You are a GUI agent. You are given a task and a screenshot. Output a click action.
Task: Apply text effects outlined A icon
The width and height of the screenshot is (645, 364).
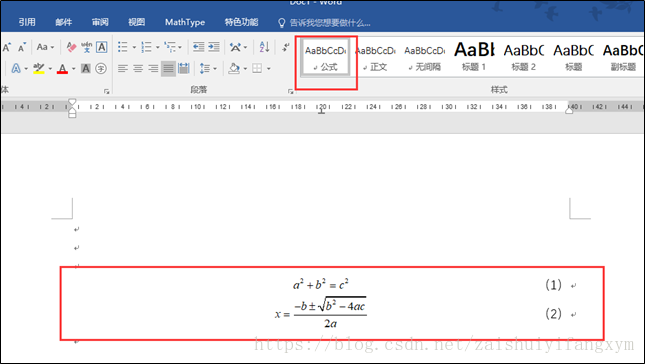pos(16,68)
